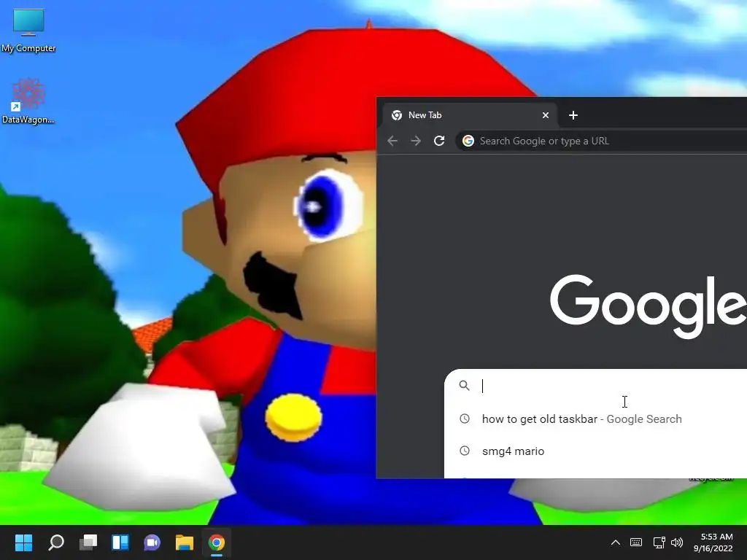Click the Google logo on the page
This screenshot has width=747, height=560.
coord(649,306)
